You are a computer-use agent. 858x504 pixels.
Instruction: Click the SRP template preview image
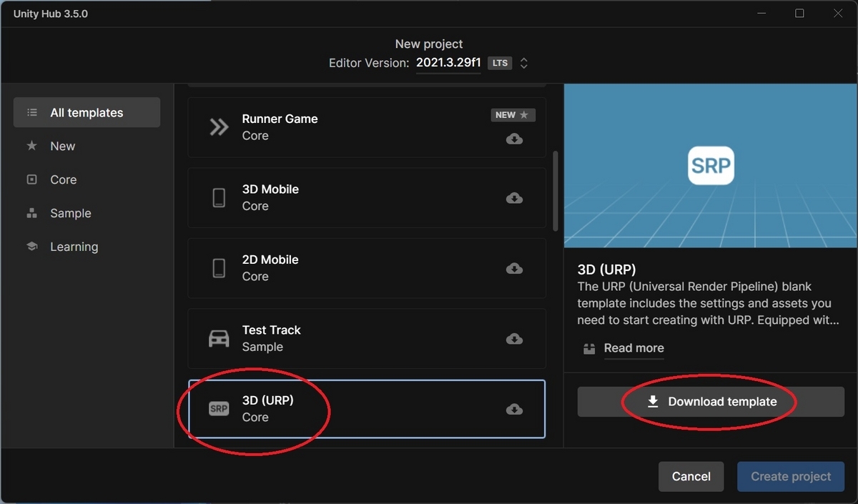711,166
